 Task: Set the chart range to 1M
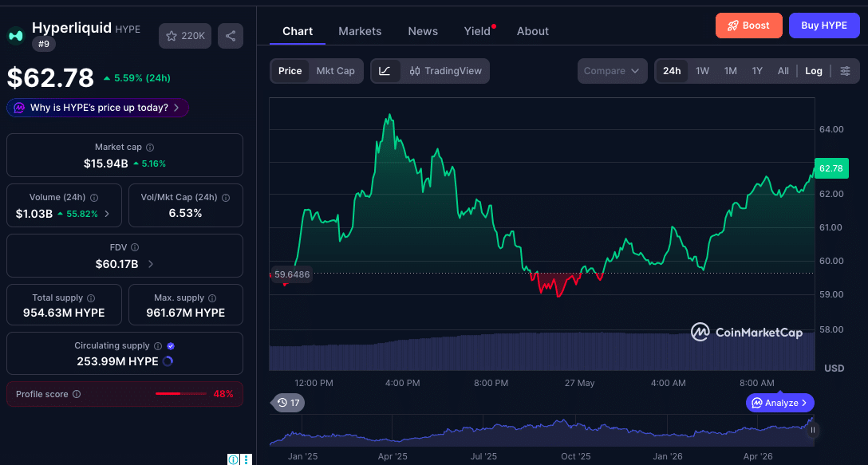(x=731, y=71)
